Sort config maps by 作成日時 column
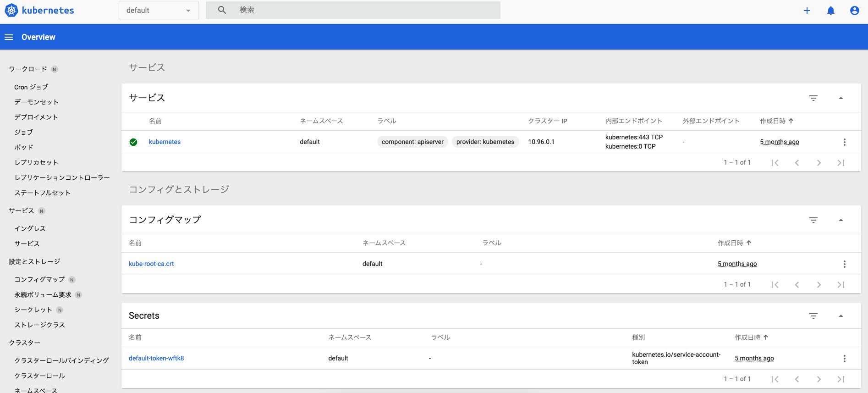Viewport: 868px width, 393px height. tap(735, 243)
